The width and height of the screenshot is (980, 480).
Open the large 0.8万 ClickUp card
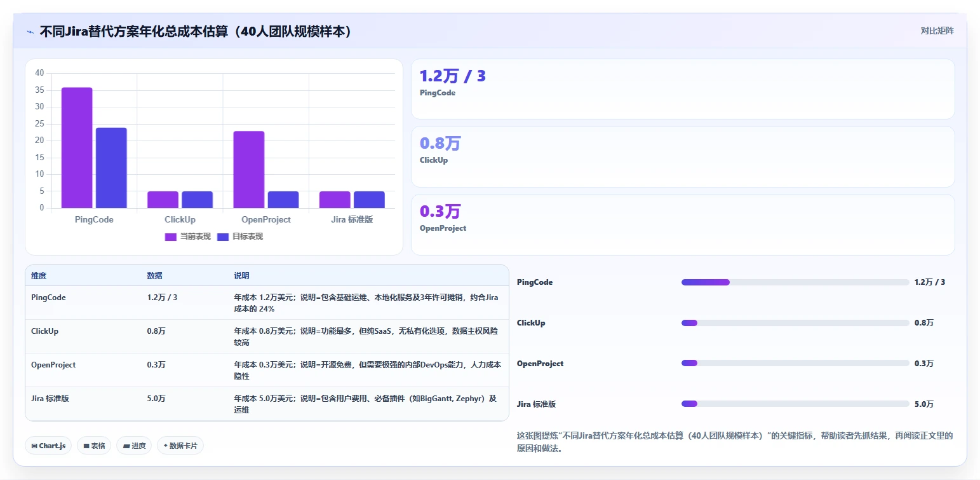coord(683,156)
